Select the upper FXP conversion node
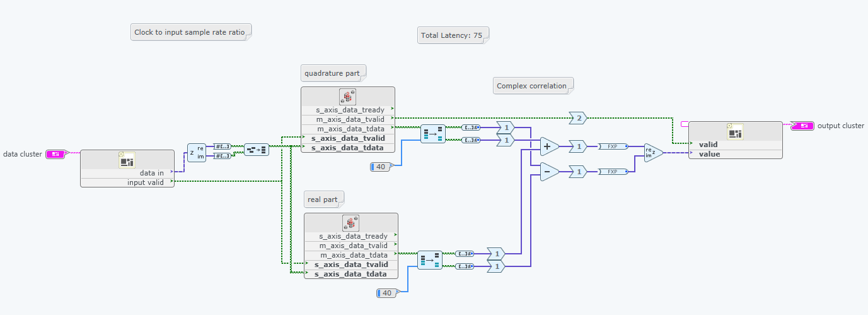 point(613,146)
